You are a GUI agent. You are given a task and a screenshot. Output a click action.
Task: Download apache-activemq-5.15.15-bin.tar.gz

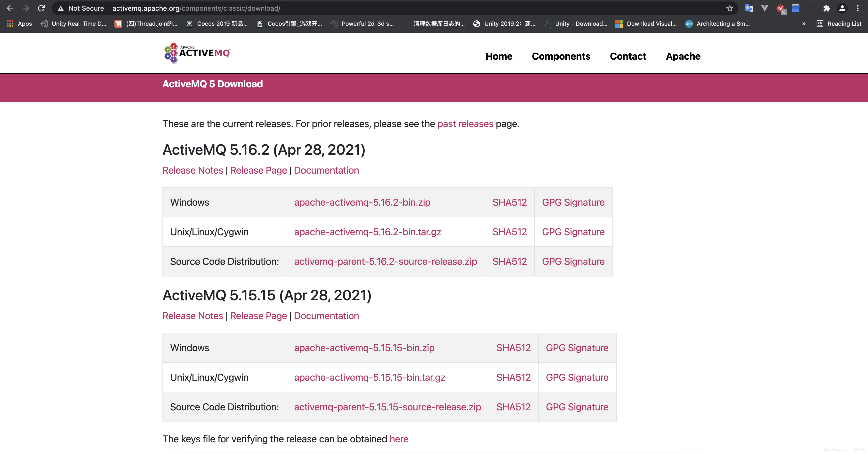coord(370,378)
